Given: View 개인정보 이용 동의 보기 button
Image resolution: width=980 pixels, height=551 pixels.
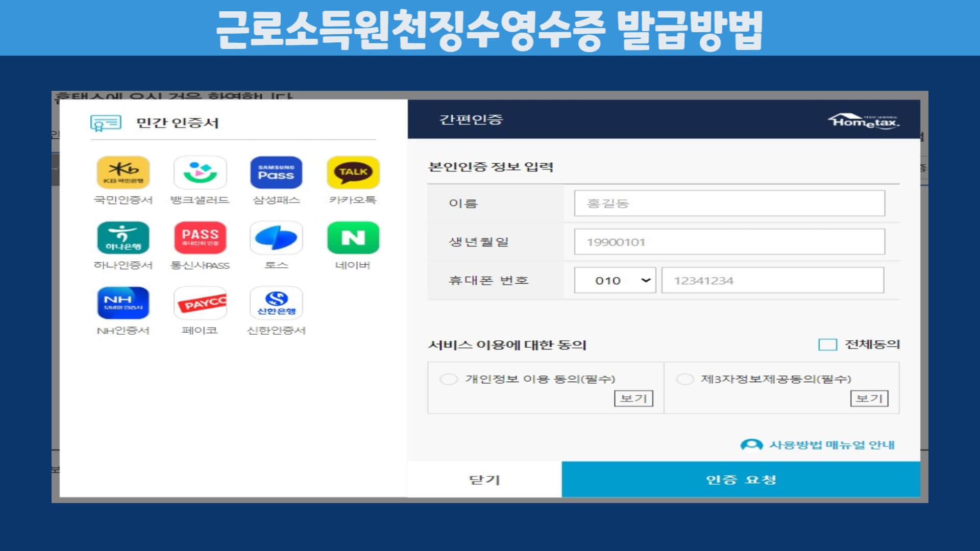Looking at the screenshot, I should point(633,398).
